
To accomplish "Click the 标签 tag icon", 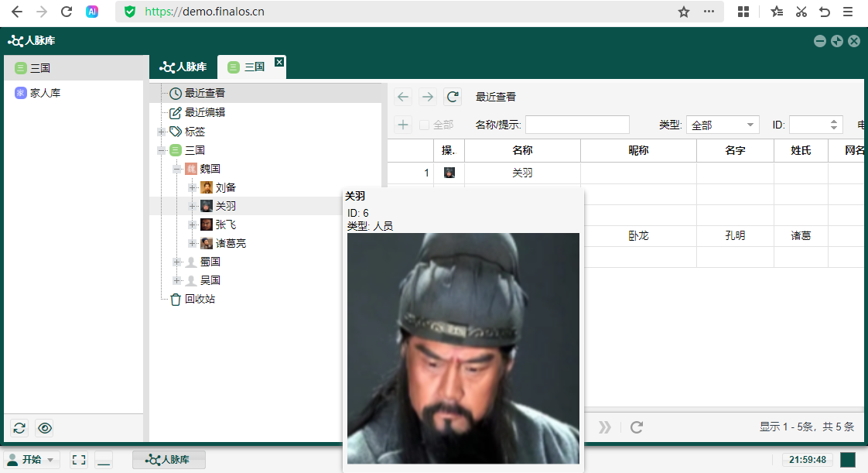I will point(176,132).
